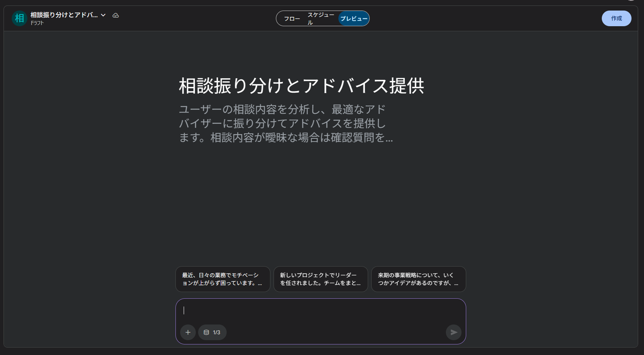Select the モチベーション suggestion chip
Image resolution: width=644 pixels, height=355 pixels.
click(223, 279)
